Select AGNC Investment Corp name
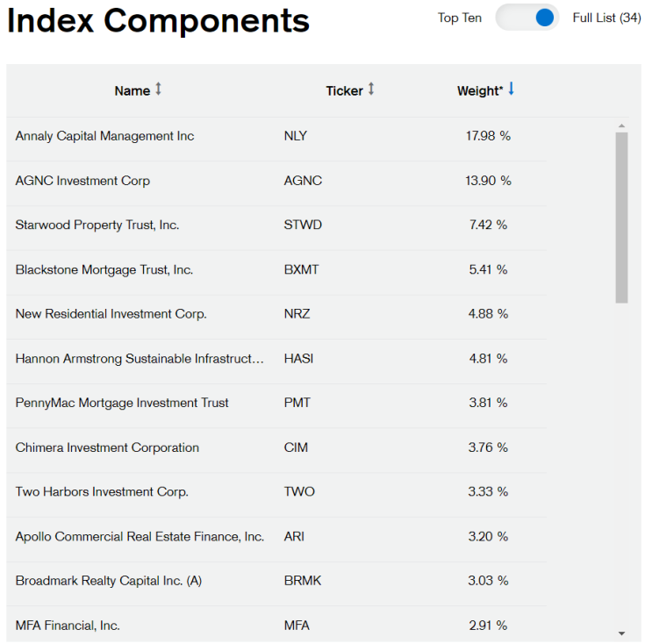652x644 pixels. (x=82, y=181)
